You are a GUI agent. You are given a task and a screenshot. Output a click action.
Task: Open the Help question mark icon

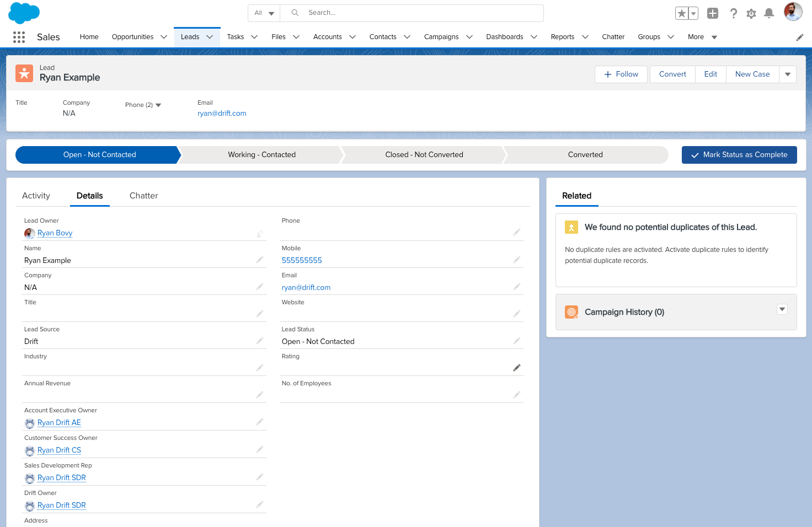tap(733, 13)
